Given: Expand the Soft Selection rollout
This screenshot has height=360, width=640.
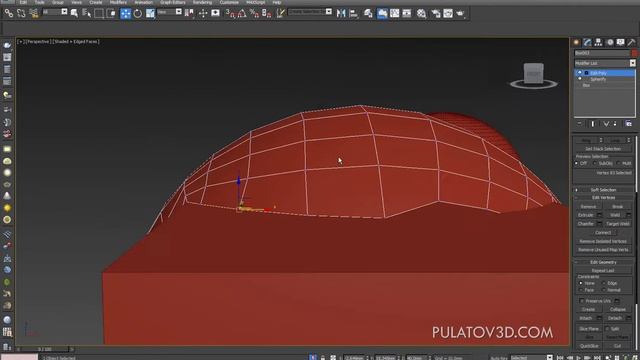Looking at the screenshot, I should point(603,190).
